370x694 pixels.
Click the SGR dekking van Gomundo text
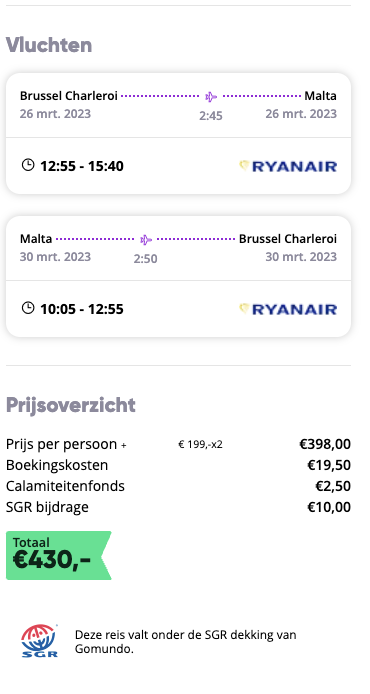[185, 642]
